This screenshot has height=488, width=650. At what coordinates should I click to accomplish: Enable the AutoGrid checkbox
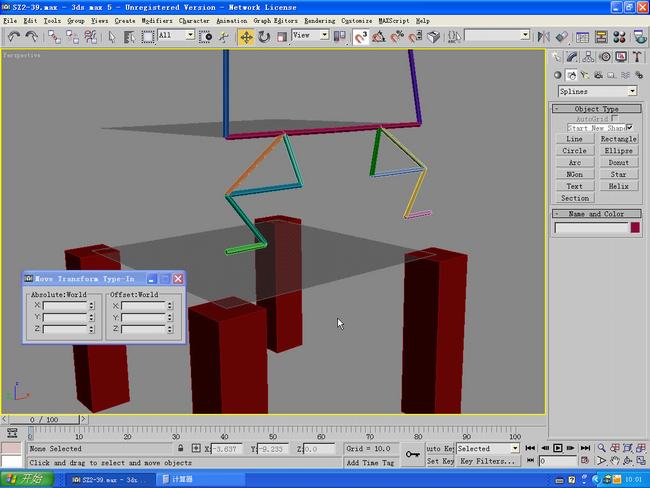[615, 119]
